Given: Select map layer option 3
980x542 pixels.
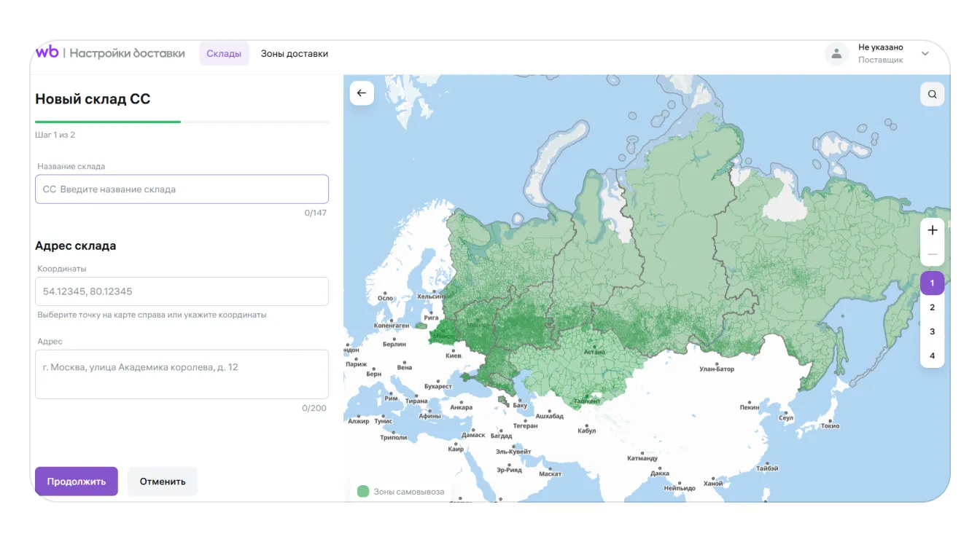Looking at the screenshot, I should pos(932,331).
